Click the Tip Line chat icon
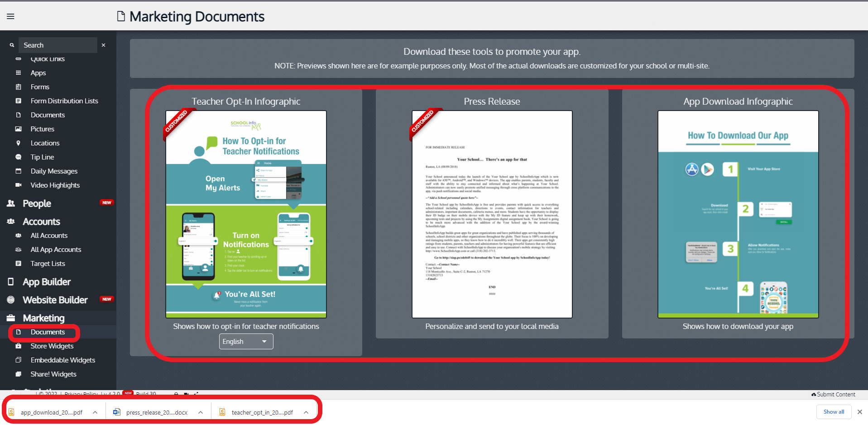The height and width of the screenshot is (425, 868). click(19, 157)
